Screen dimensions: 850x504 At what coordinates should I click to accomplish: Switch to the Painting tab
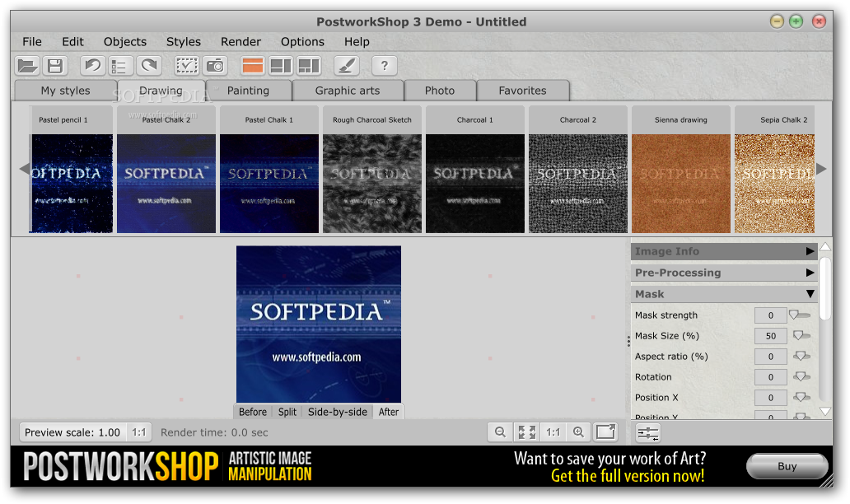click(248, 91)
